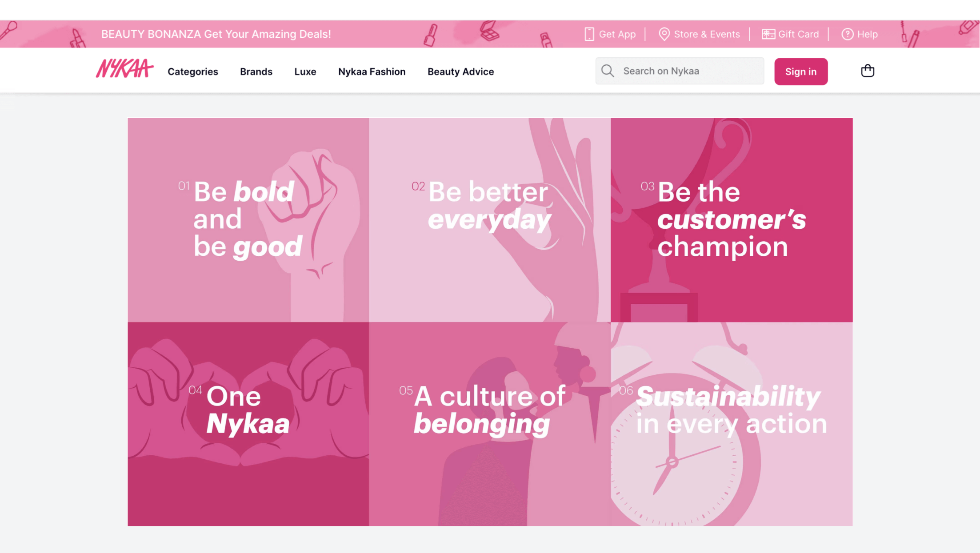The image size is (980, 553).
Task: Select the Be better everyday tile
Action: coord(490,220)
